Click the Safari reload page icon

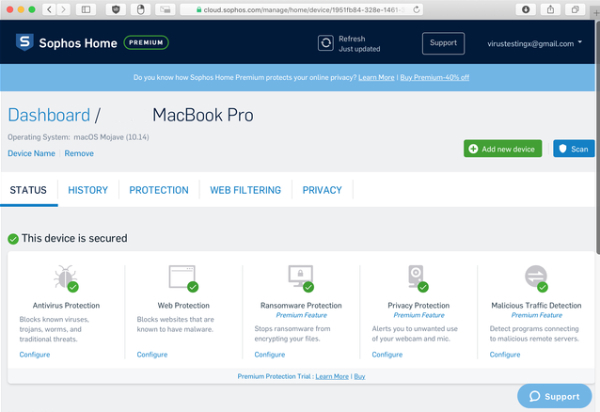(x=416, y=9)
